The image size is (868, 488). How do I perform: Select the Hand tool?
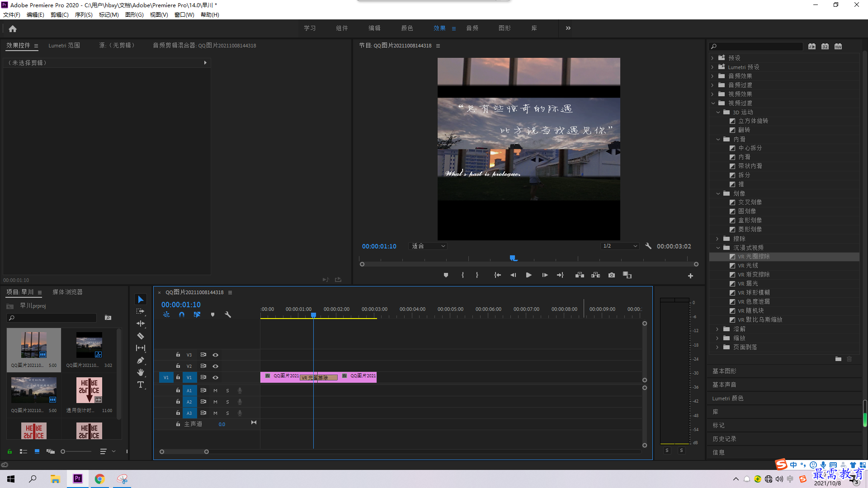(x=141, y=372)
